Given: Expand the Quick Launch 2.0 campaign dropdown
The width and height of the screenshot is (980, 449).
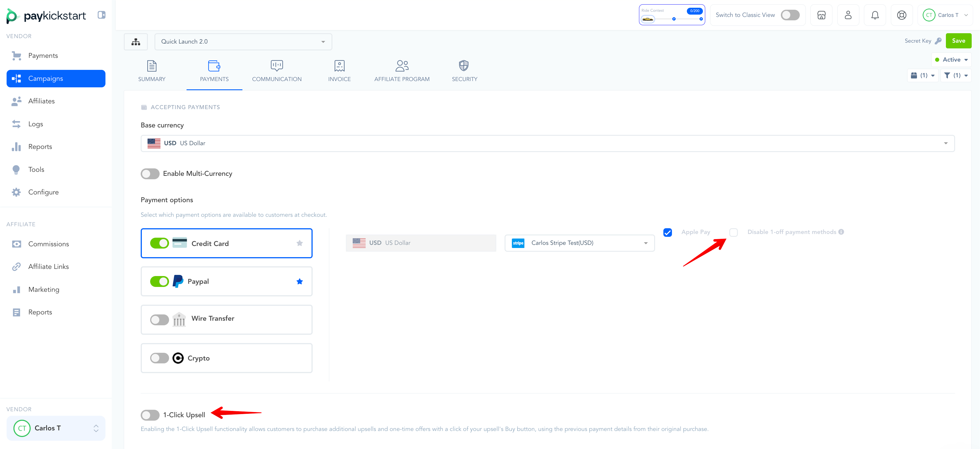Looking at the screenshot, I should 243,42.
